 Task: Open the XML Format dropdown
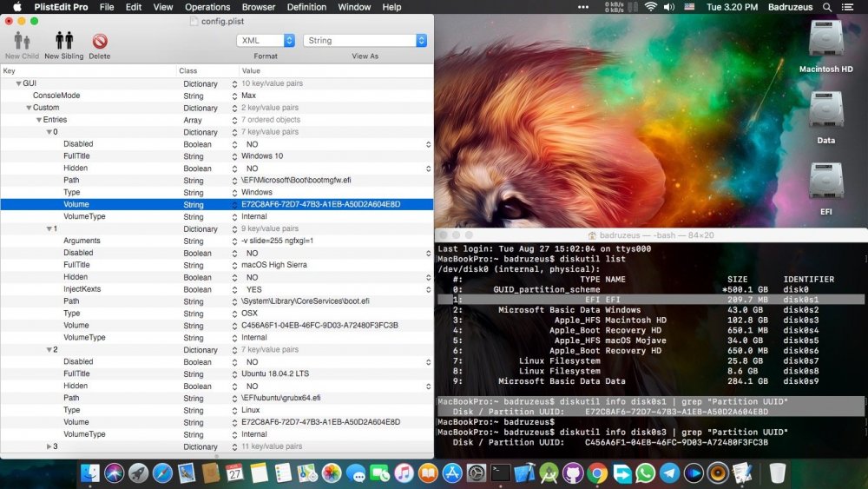(x=266, y=41)
